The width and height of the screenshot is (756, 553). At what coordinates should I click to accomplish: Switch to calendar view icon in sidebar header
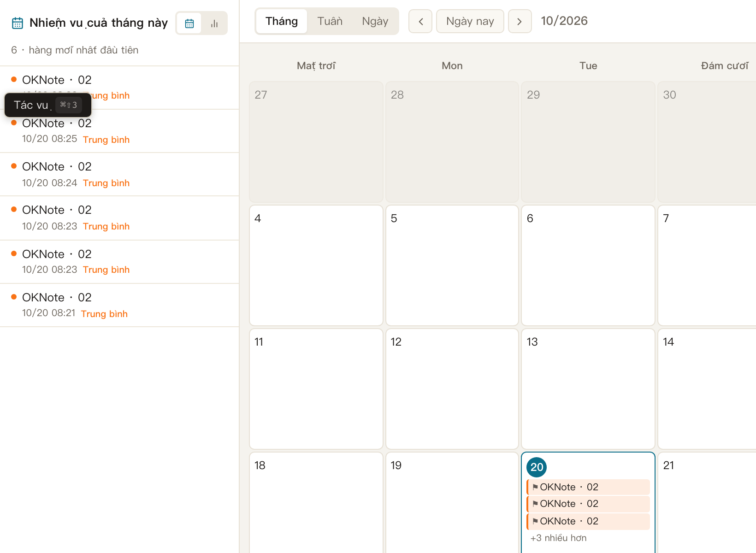click(189, 24)
